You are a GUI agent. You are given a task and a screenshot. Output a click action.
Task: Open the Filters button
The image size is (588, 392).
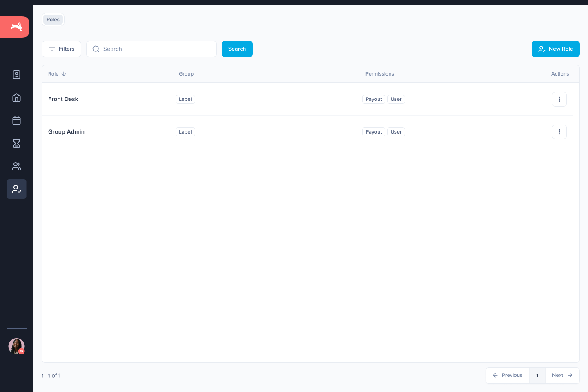(x=61, y=49)
